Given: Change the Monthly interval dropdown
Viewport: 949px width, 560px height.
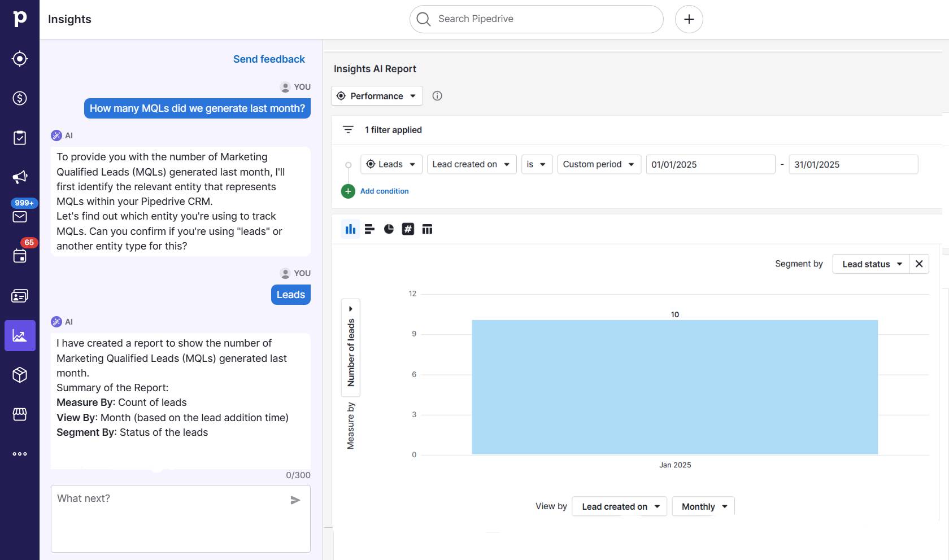Looking at the screenshot, I should pyautogui.click(x=702, y=506).
